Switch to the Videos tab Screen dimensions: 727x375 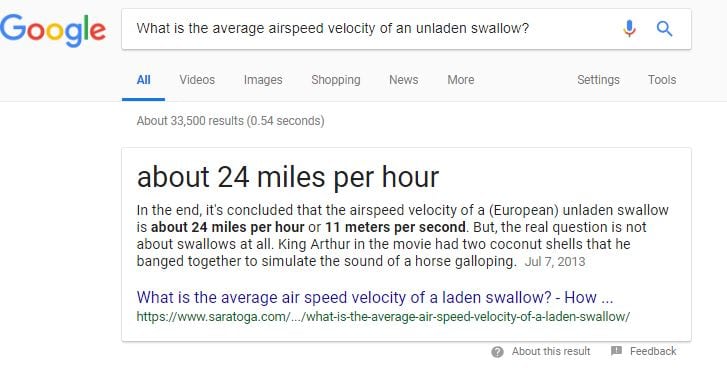197,80
